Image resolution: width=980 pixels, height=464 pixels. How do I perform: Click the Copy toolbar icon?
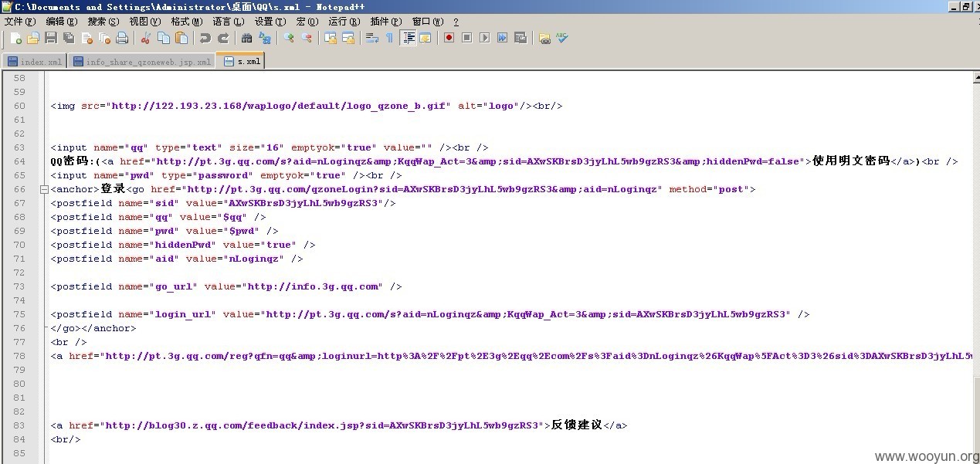click(163, 38)
